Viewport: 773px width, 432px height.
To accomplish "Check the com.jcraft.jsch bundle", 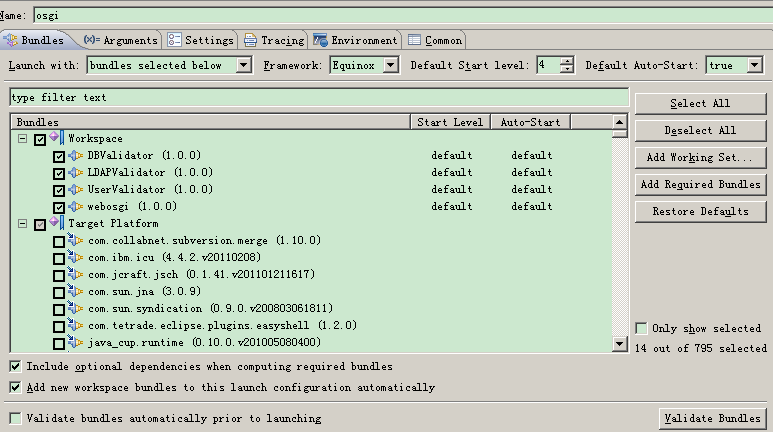I will (59, 275).
